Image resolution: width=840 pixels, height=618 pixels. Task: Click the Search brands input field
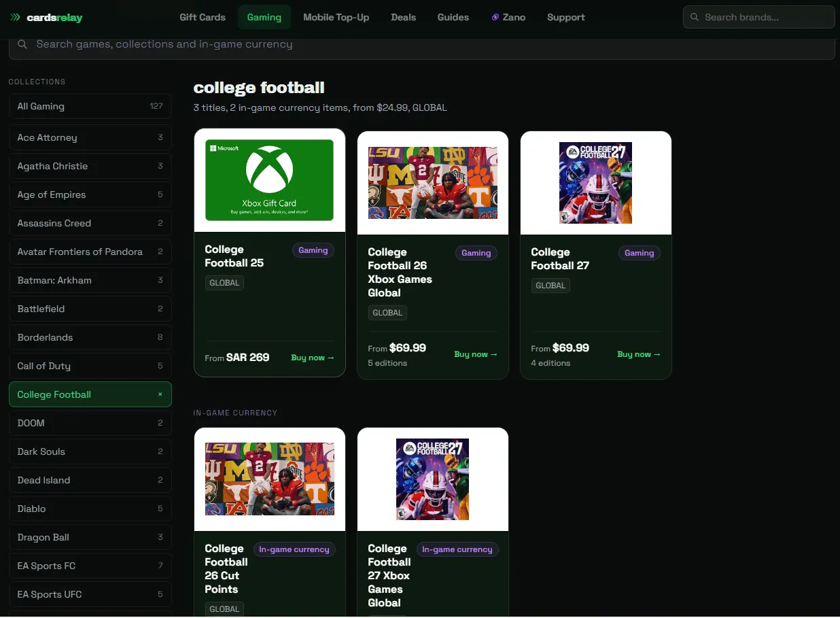tap(759, 18)
